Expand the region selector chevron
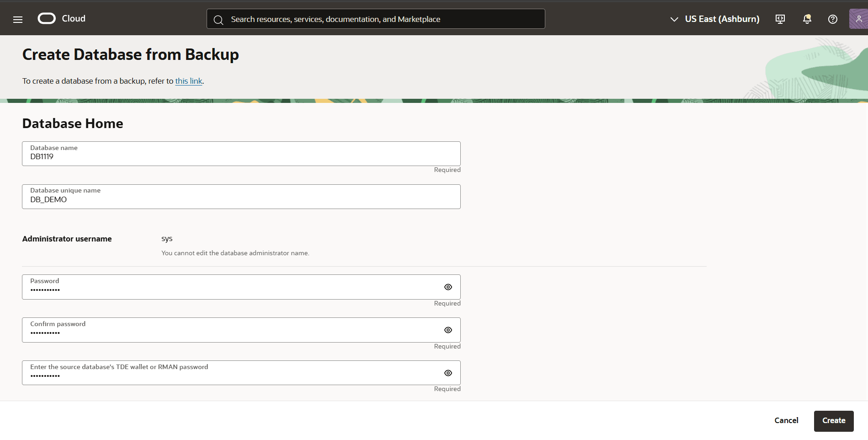The image size is (868, 440). point(673,19)
